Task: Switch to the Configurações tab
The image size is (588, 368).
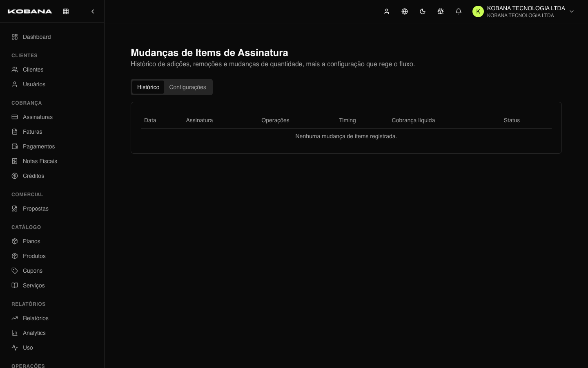Action: pos(188,87)
